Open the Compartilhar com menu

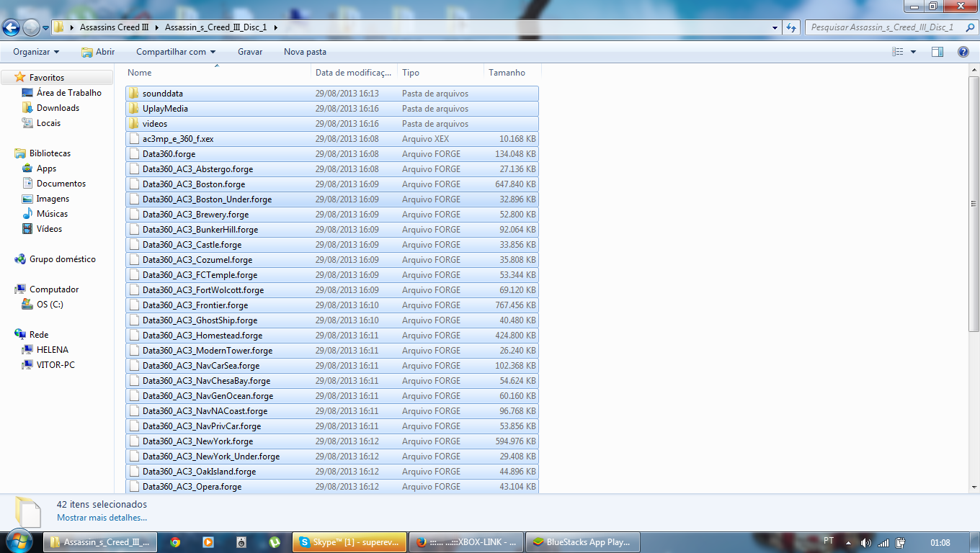pos(177,52)
